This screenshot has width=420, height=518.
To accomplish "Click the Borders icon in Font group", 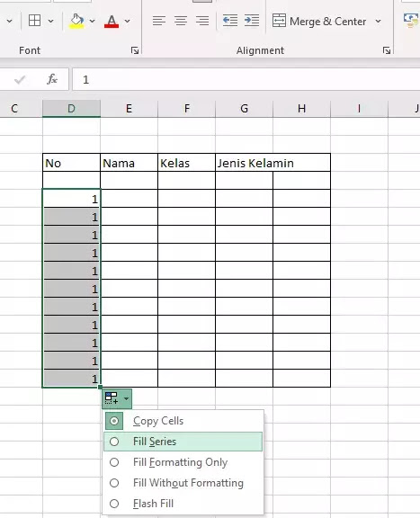I will click(x=35, y=21).
